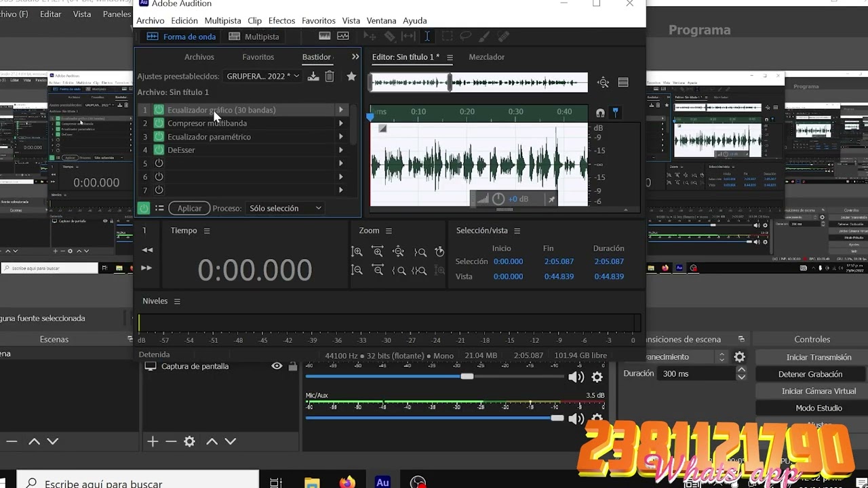Click the volume HUD gain knob
The image size is (868, 488).
point(498,199)
